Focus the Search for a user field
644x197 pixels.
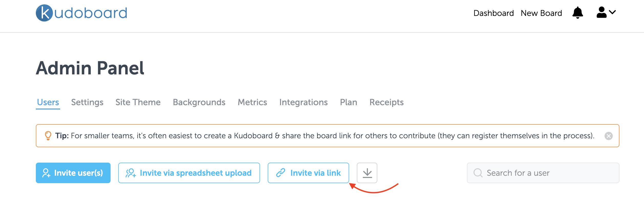click(543, 173)
